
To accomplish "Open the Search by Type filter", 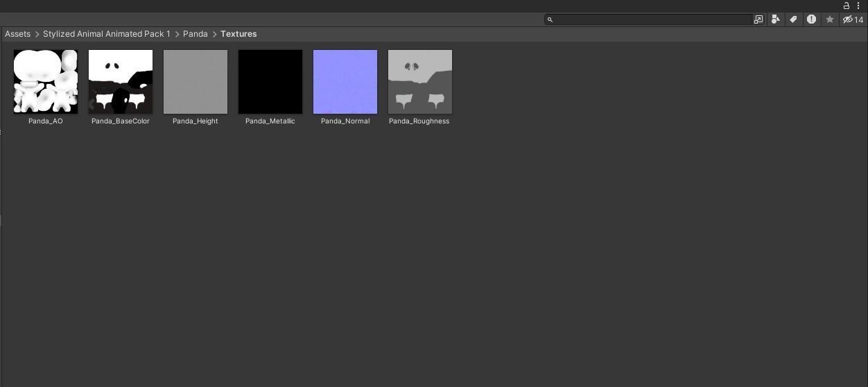I will tap(776, 19).
